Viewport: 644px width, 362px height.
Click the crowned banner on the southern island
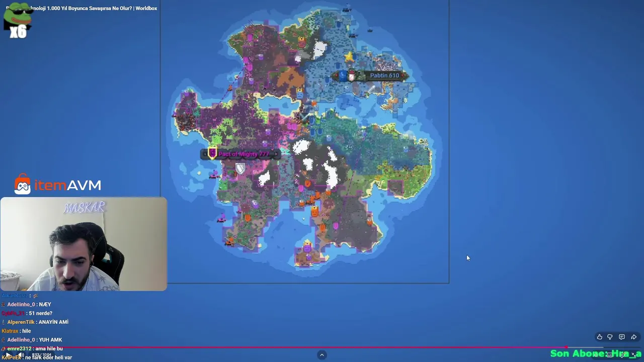point(307,246)
